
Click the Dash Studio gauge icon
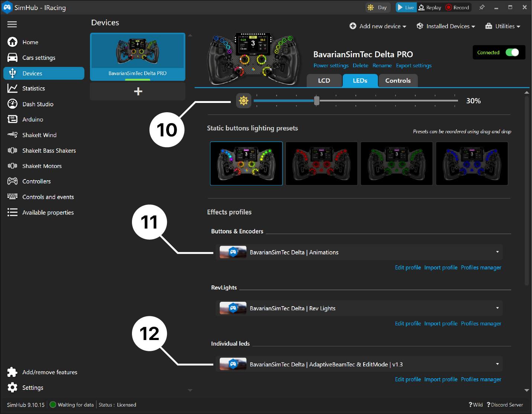click(12, 104)
